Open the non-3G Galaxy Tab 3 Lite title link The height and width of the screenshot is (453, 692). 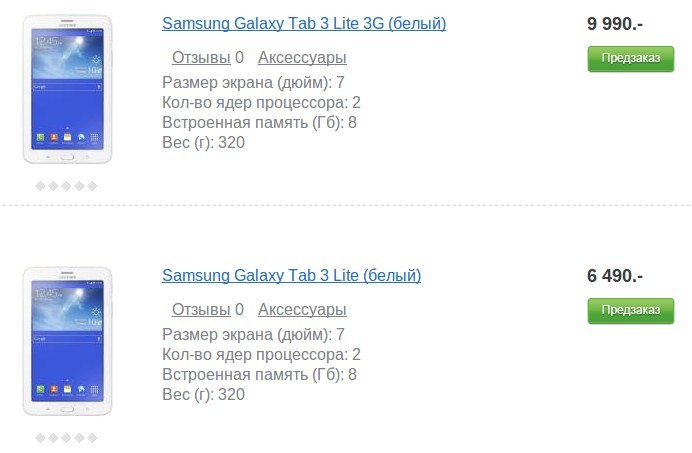tap(291, 275)
